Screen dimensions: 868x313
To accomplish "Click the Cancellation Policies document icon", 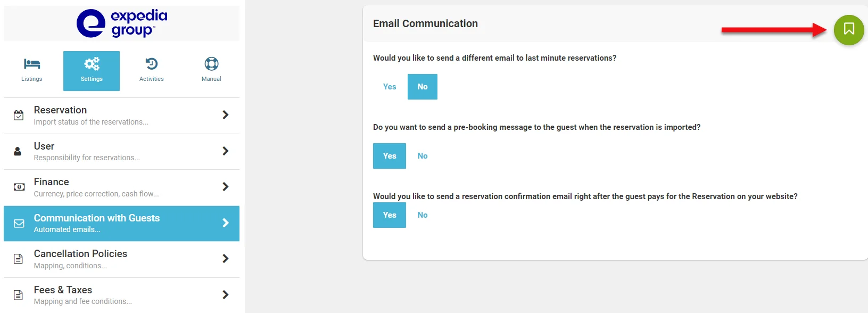I will click(x=18, y=259).
